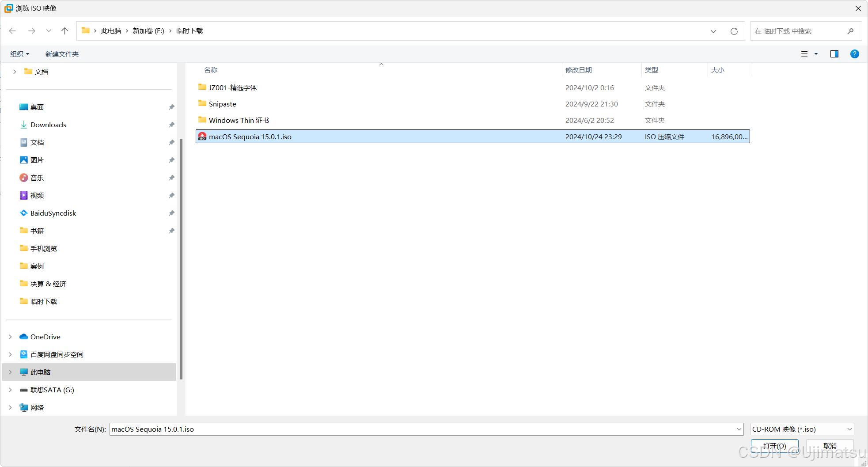Click the navigation pane scrollbar

(x=181, y=259)
